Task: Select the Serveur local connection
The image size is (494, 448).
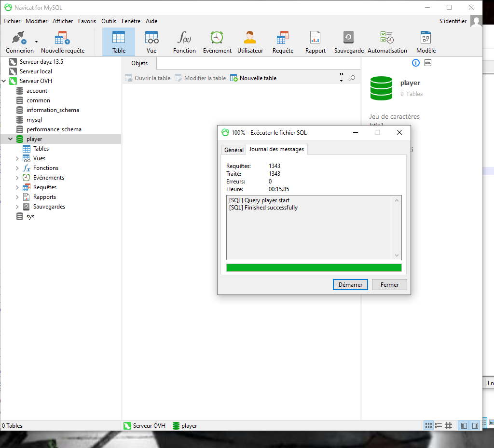Action: 36,71
